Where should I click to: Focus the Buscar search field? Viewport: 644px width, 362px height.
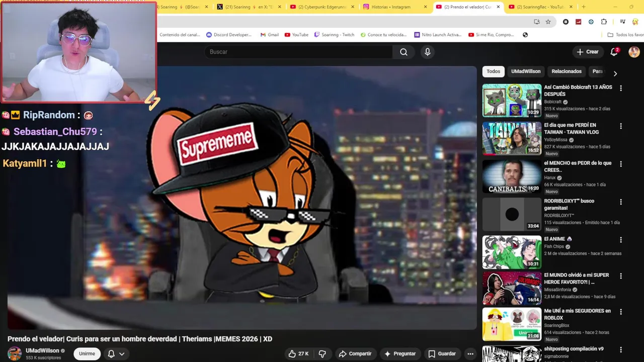(299, 52)
